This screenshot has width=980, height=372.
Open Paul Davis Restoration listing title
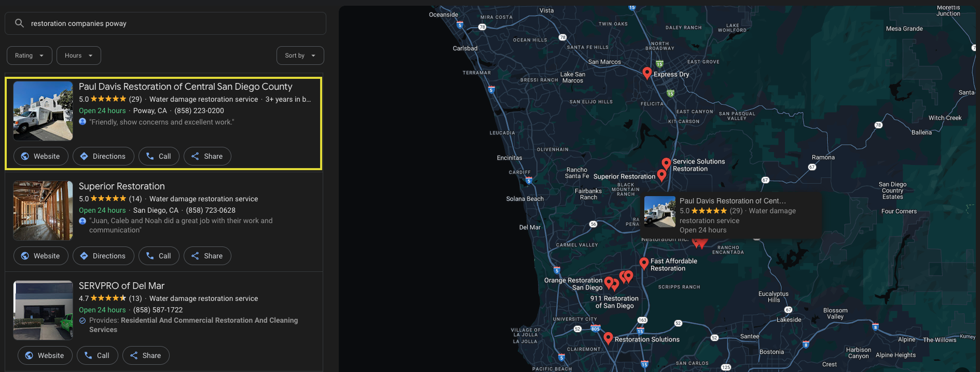[x=185, y=87]
